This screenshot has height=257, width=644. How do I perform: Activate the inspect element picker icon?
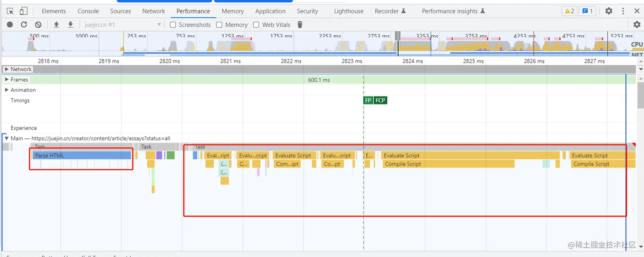pos(10,11)
